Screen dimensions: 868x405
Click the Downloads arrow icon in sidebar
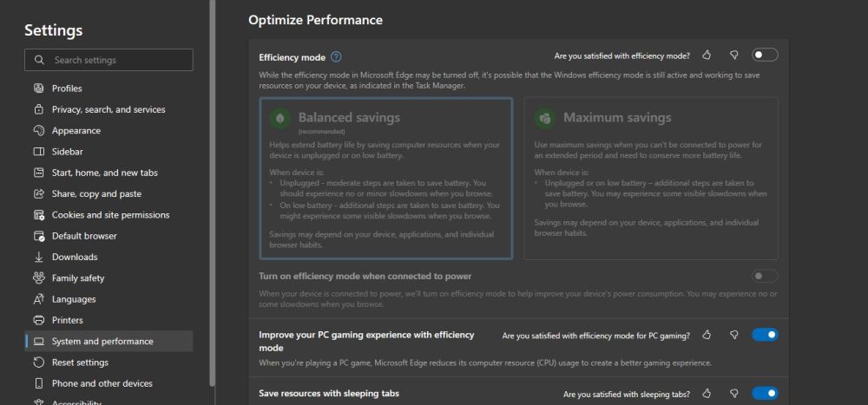pos(39,258)
